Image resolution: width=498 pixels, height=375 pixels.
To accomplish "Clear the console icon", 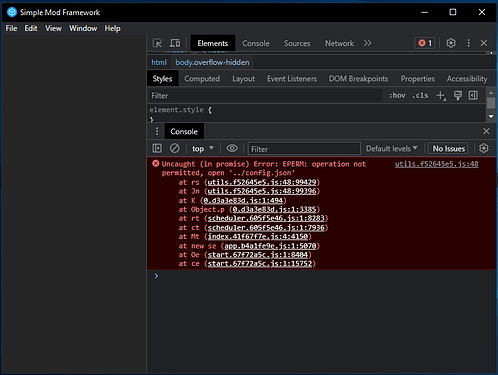I will point(174,148).
